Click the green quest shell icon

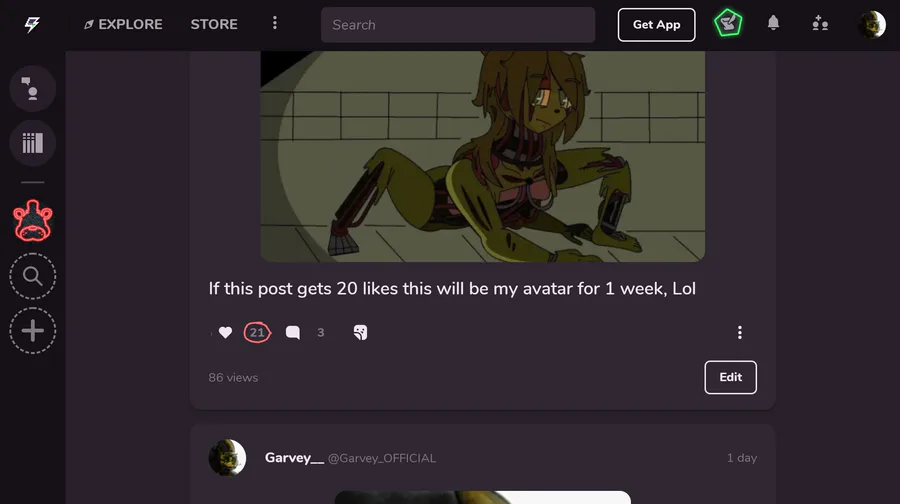728,24
